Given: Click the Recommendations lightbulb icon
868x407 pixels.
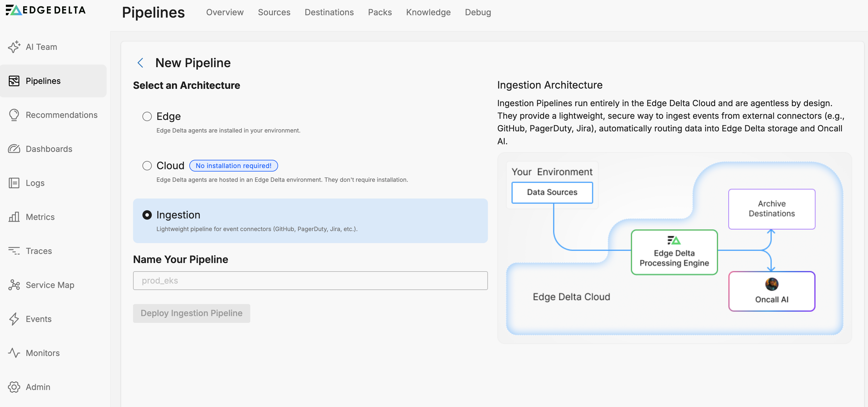Looking at the screenshot, I should click(x=14, y=115).
